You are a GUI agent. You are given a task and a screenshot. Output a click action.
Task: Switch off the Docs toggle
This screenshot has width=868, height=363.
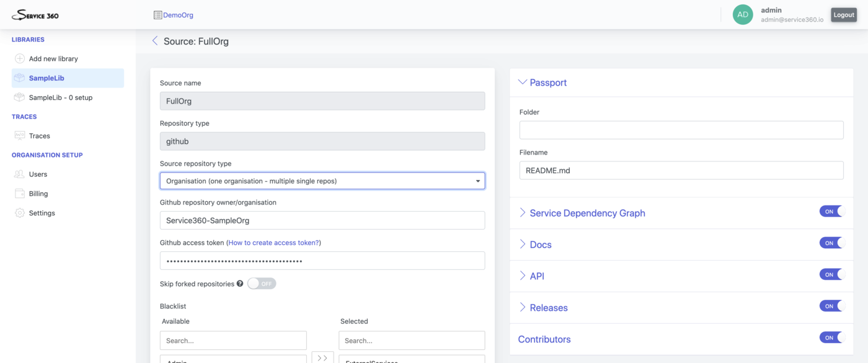tap(832, 243)
